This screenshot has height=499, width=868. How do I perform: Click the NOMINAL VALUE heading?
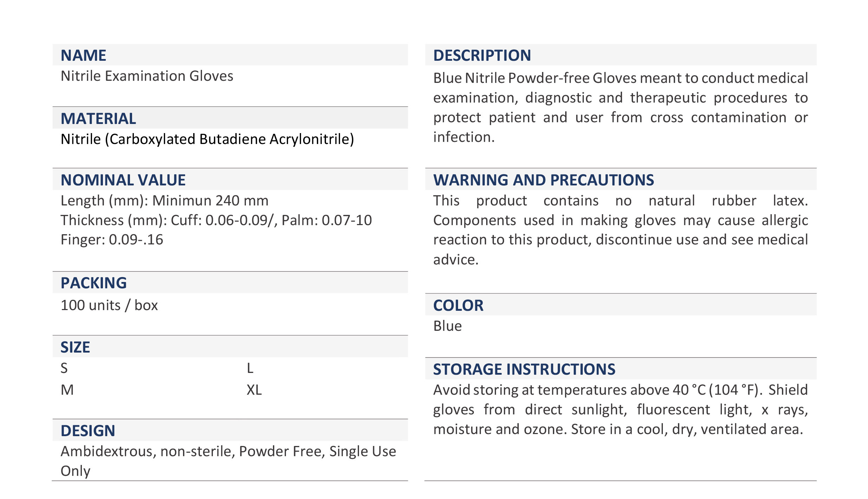pyautogui.click(x=123, y=180)
